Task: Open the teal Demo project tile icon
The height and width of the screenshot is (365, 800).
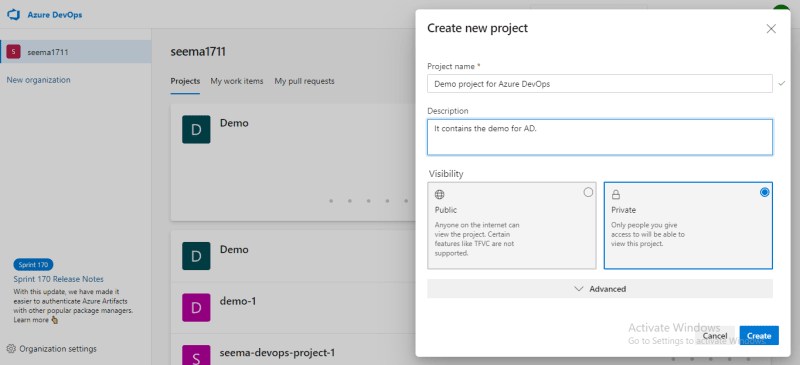Action: tap(196, 129)
